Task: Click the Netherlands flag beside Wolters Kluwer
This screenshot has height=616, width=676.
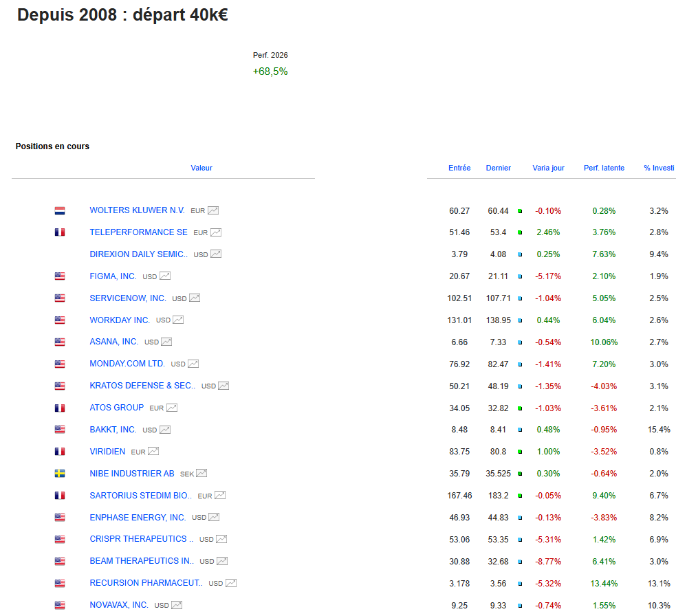Action: (60, 211)
